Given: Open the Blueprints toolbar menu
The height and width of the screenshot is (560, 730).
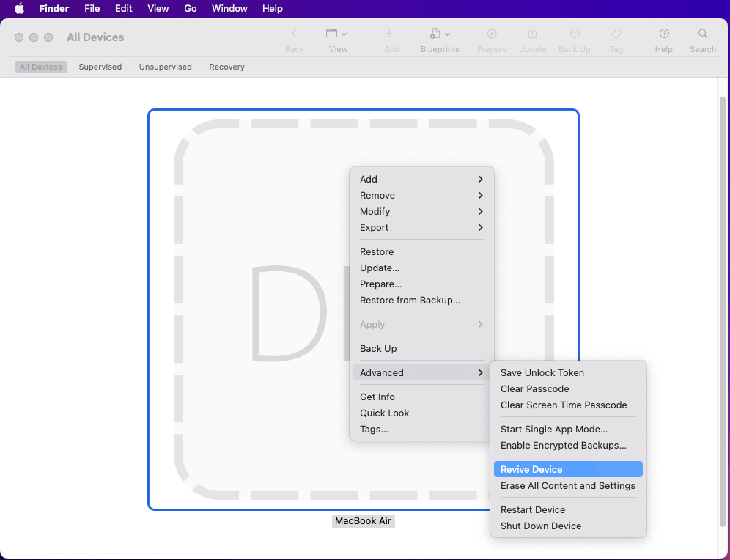Looking at the screenshot, I should point(440,34).
